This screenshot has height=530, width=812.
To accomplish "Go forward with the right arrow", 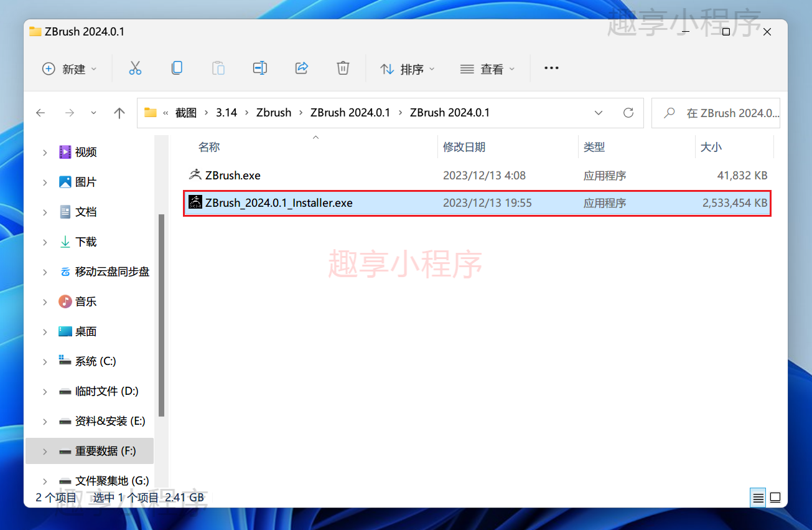I will (70, 113).
